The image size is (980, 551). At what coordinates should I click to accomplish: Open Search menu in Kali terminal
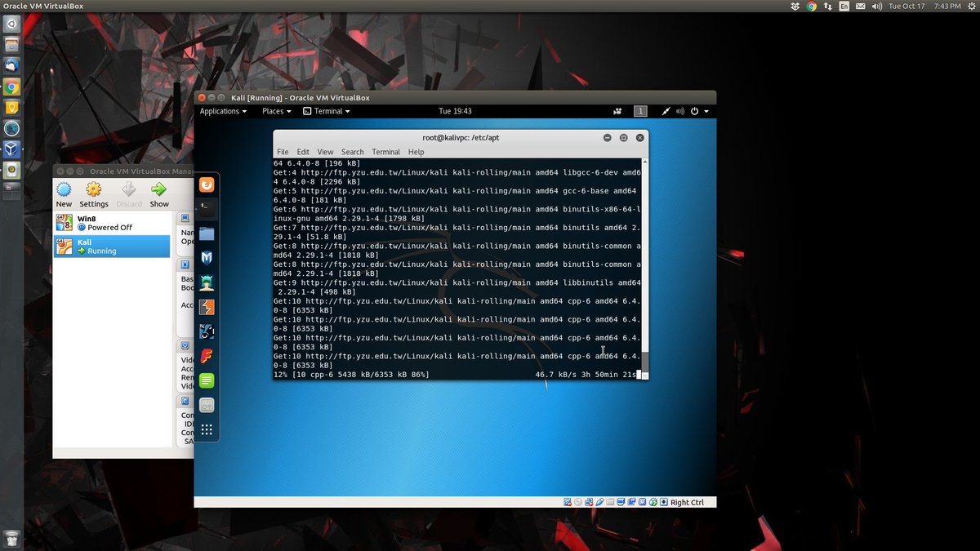point(353,152)
